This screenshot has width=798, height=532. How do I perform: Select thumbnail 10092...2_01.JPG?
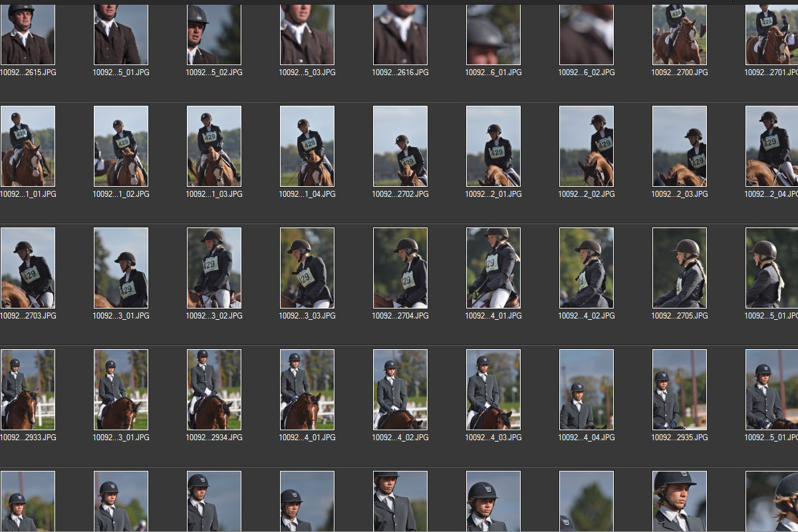pos(493,146)
